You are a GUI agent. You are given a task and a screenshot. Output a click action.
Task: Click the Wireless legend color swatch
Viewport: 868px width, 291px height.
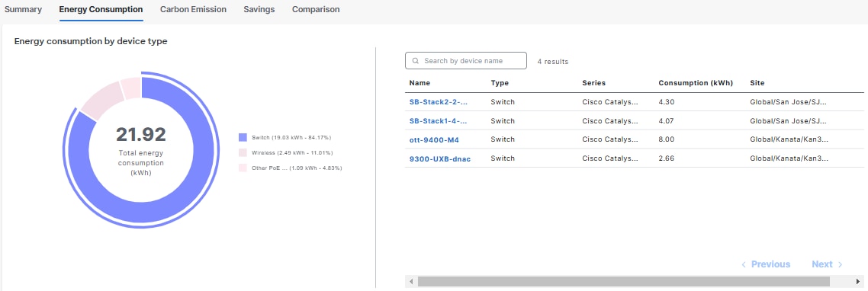(243, 152)
